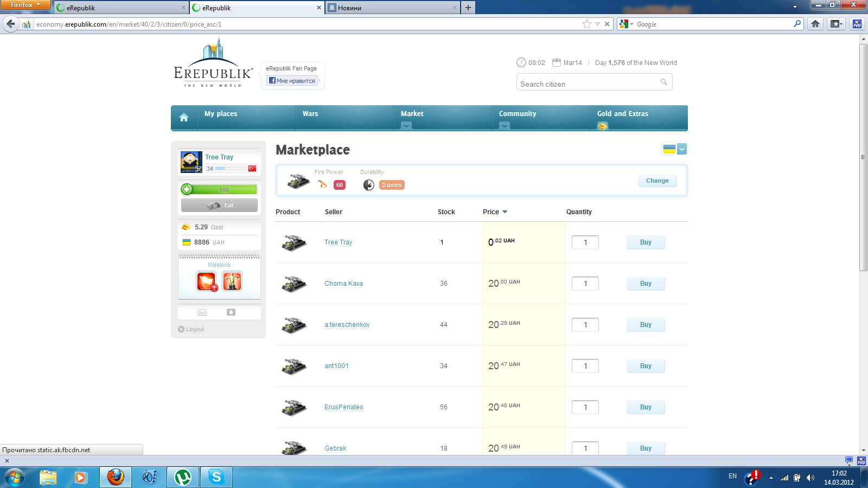Open the messages envelope icon

pos(202,312)
